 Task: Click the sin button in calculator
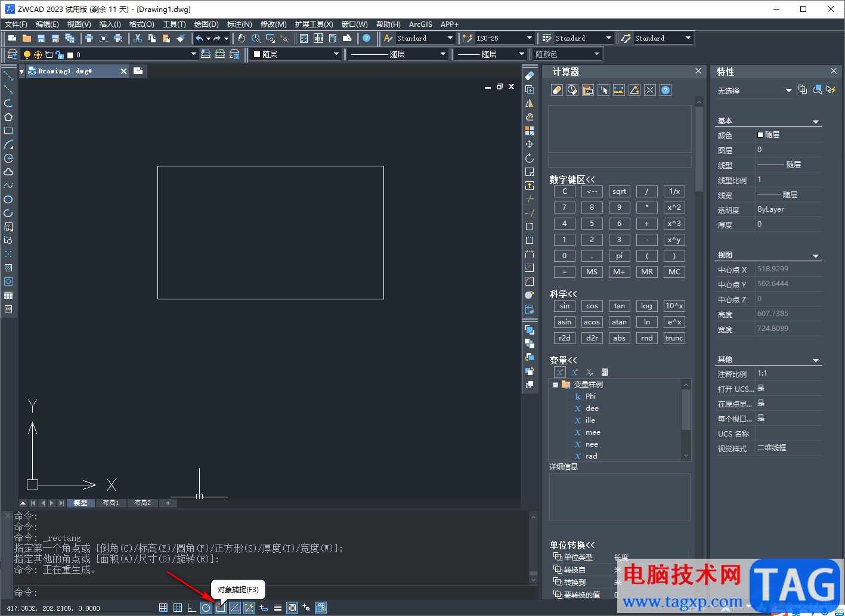tap(565, 306)
